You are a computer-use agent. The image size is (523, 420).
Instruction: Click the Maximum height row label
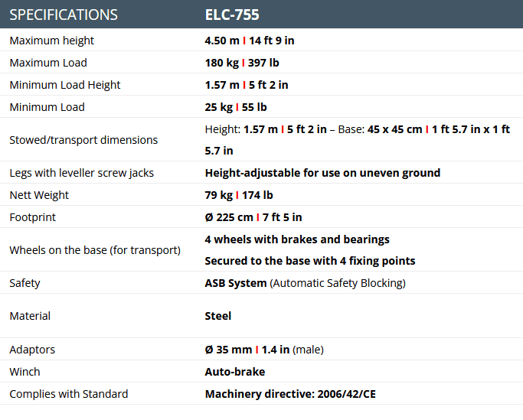point(52,41)
